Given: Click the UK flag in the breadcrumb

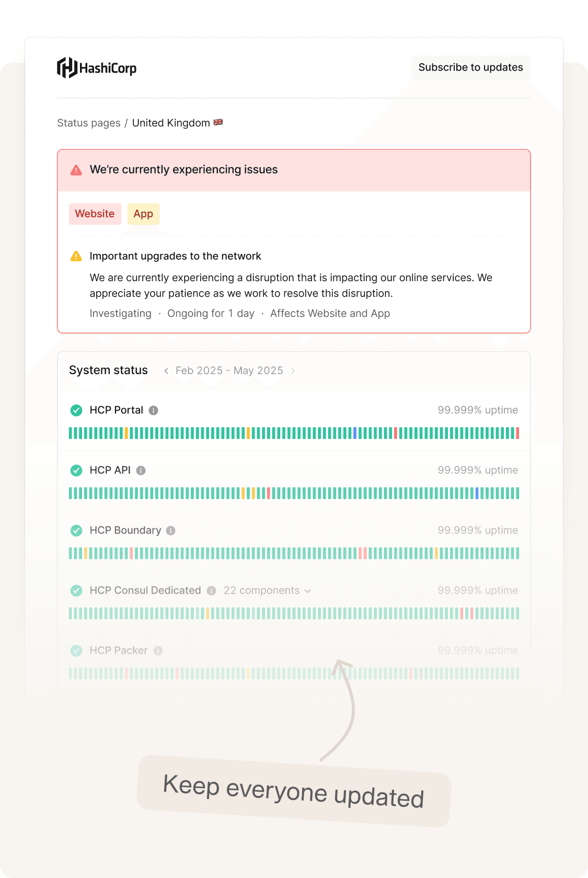Looking at the screenshot, I should tap(218, 122).
